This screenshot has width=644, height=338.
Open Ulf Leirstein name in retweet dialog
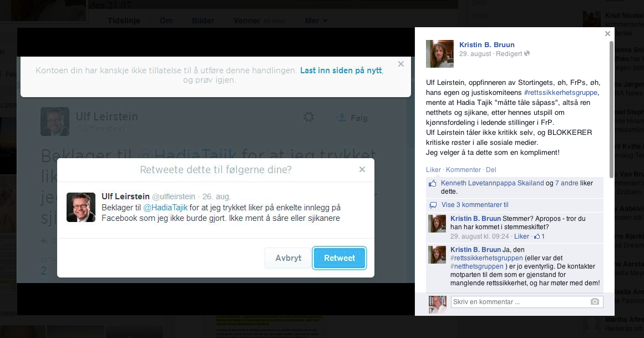point(125,196)
